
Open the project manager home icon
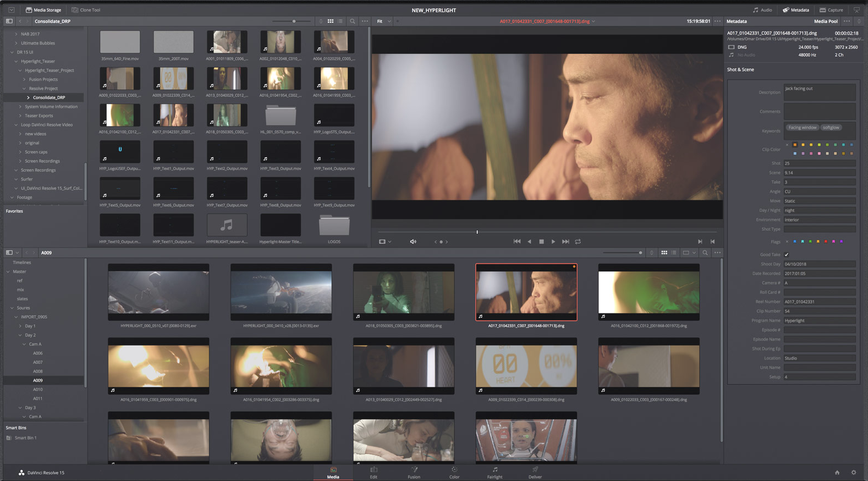click(837, 473)
